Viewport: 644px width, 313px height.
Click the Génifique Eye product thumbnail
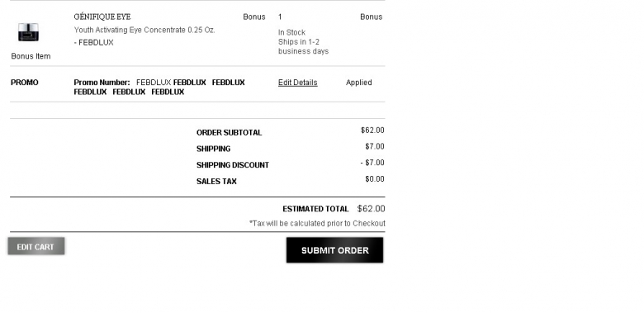point(28,32)
